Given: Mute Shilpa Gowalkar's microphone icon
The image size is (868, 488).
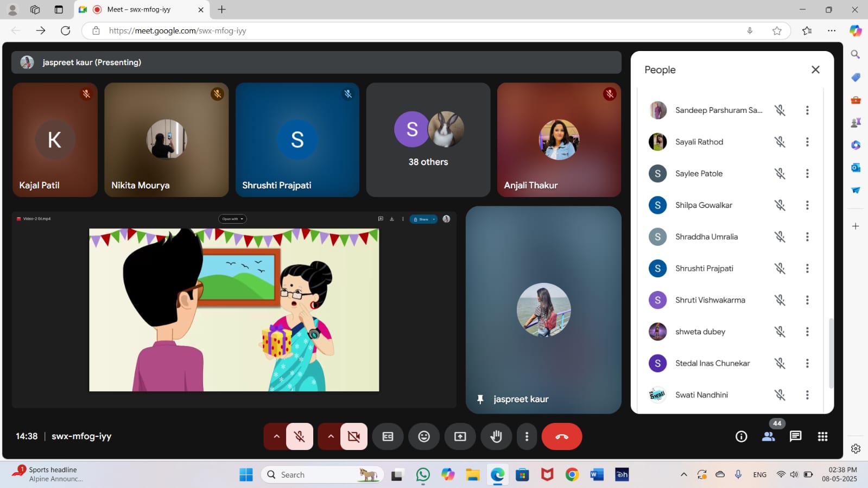Looking at the screenshot, I should point(780,205).
